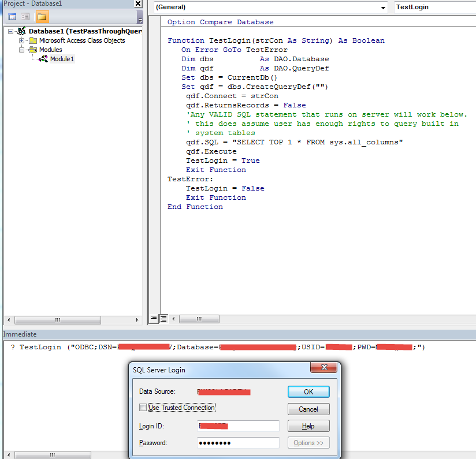This screenshot has width=476, height=459.
Task: Click the Login ID input field
Action: [238, 426]
